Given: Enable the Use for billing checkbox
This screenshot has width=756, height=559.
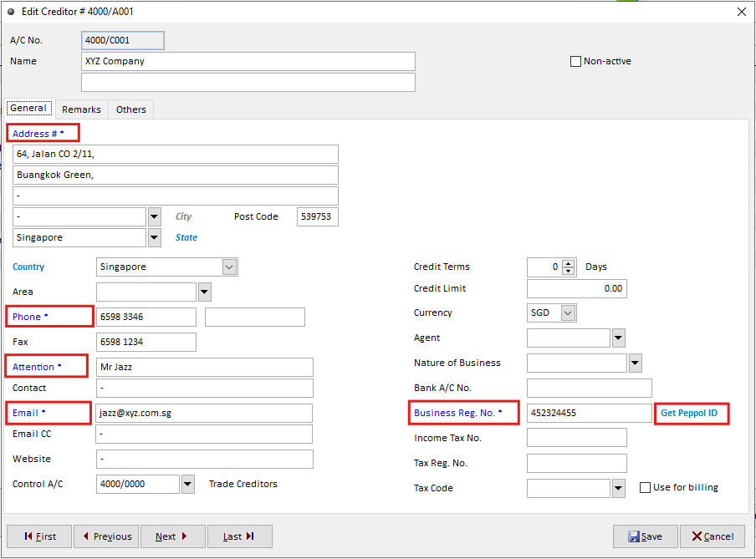Looking at the screenshot, I should [645, 488].
